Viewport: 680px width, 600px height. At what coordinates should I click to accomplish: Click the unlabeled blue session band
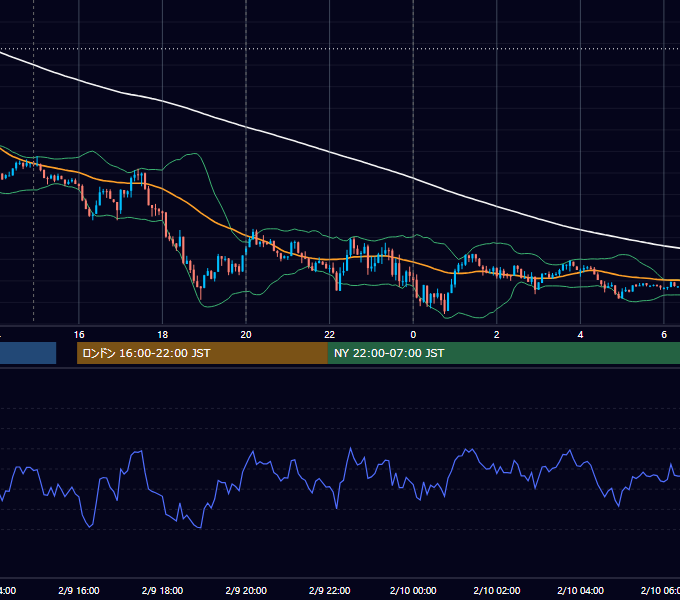[x=28, y=353]
